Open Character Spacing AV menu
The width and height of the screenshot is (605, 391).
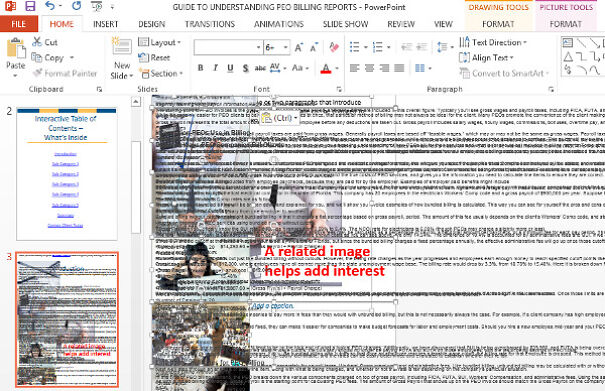coord(278,68)
